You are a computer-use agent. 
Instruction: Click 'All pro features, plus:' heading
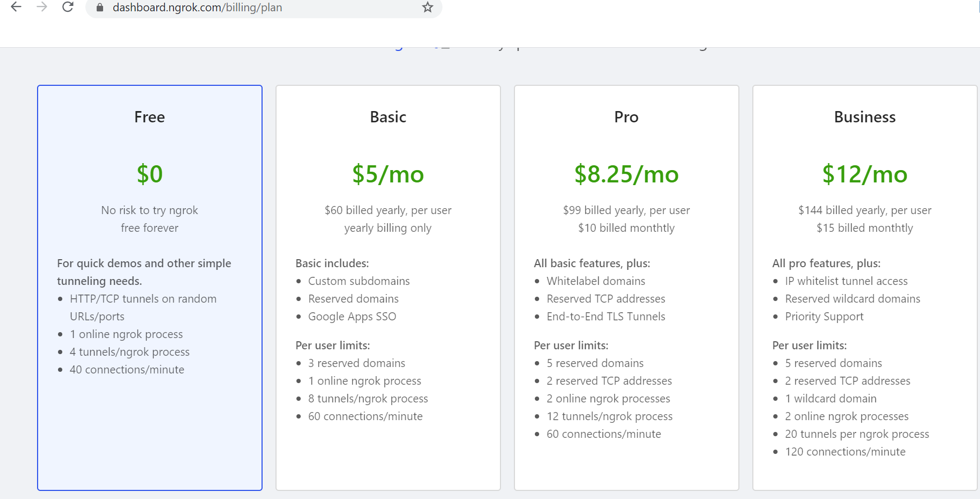tap(826, 263)
